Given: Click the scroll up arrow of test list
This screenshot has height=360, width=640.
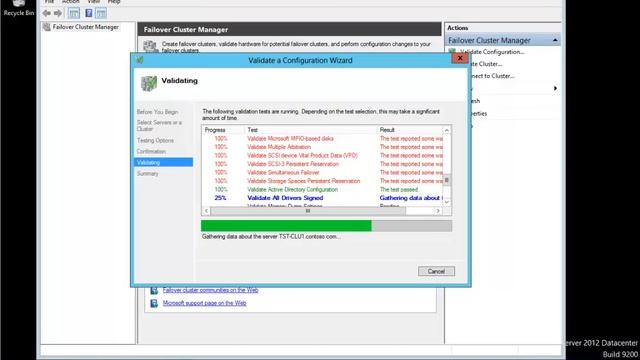Looking at the screenshot, I should 447,130.
